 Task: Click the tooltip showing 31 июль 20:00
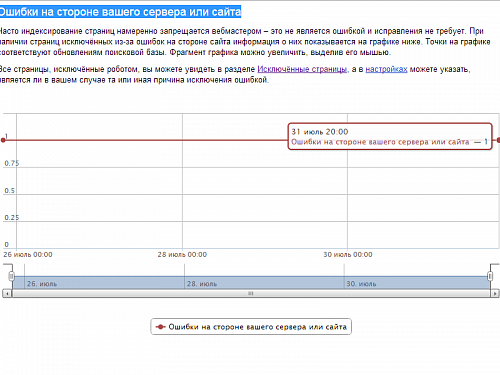tap(390, 136)
